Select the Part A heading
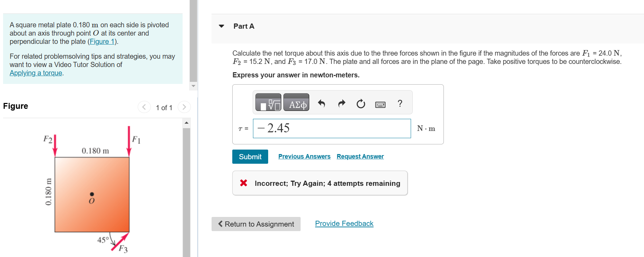 tap(244, 26)
